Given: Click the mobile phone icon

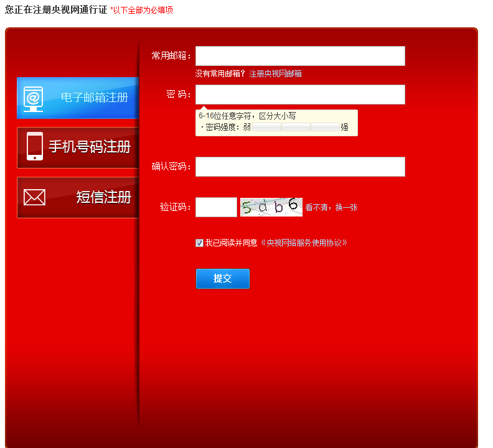Looking at the screenshot, I should click(34, 147).
